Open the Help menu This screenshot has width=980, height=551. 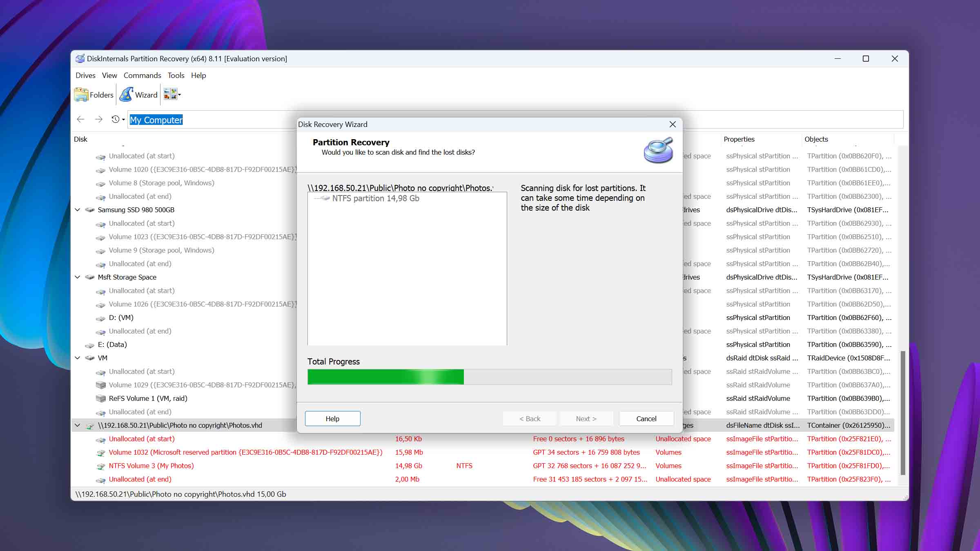tap(198, 76)
